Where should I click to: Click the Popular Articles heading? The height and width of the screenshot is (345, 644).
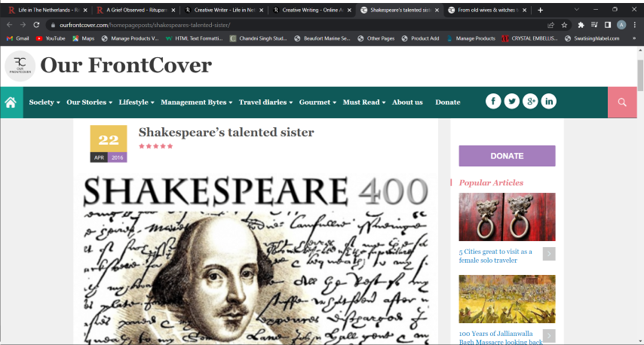[x=491, y=182]
